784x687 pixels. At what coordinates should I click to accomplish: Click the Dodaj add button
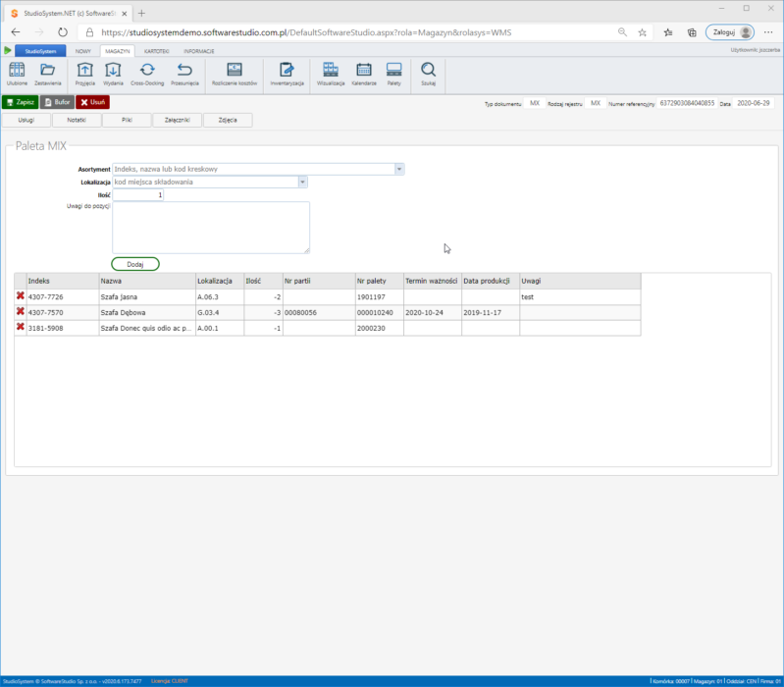click(135, 264)
